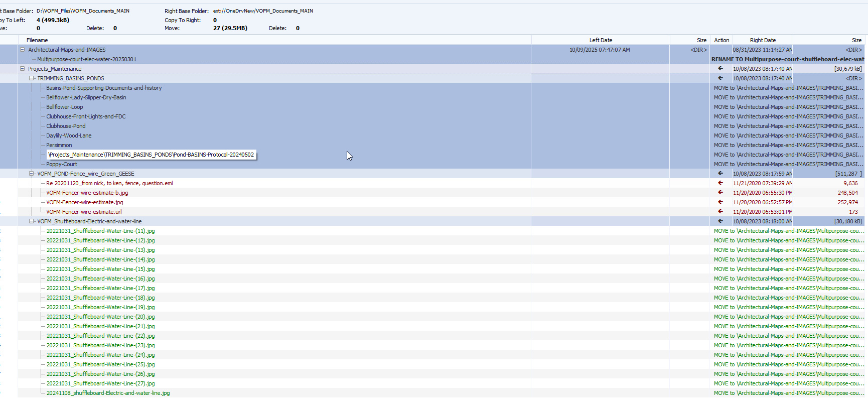Collapse the Architectural-Maps-and-IMAGES folder
This screenshot has width=868, height=411.
[22, 50]
